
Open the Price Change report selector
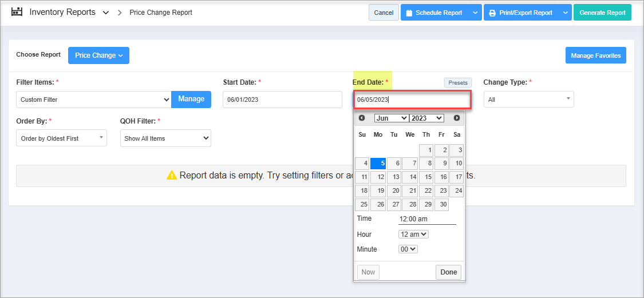98,55
